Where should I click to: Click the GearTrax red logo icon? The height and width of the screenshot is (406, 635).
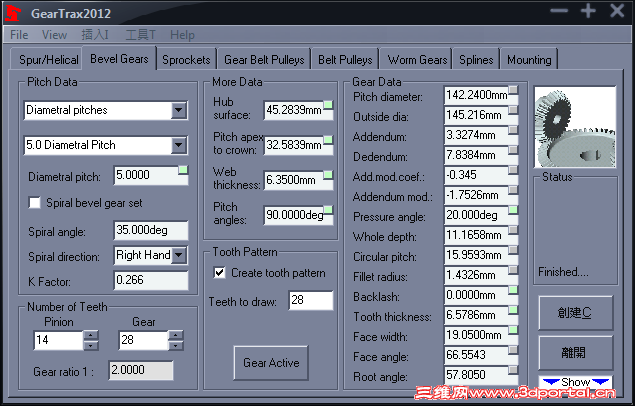pos(13,13)
